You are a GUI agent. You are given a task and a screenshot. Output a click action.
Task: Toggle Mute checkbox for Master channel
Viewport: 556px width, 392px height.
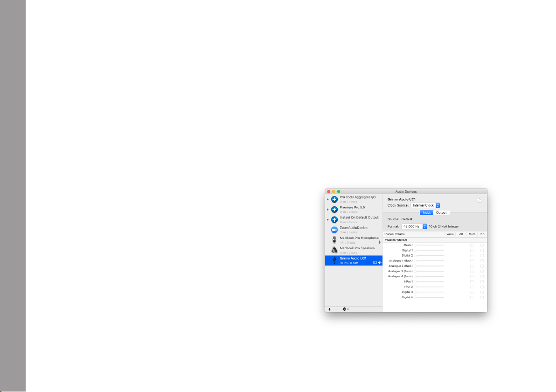[472, 245]
